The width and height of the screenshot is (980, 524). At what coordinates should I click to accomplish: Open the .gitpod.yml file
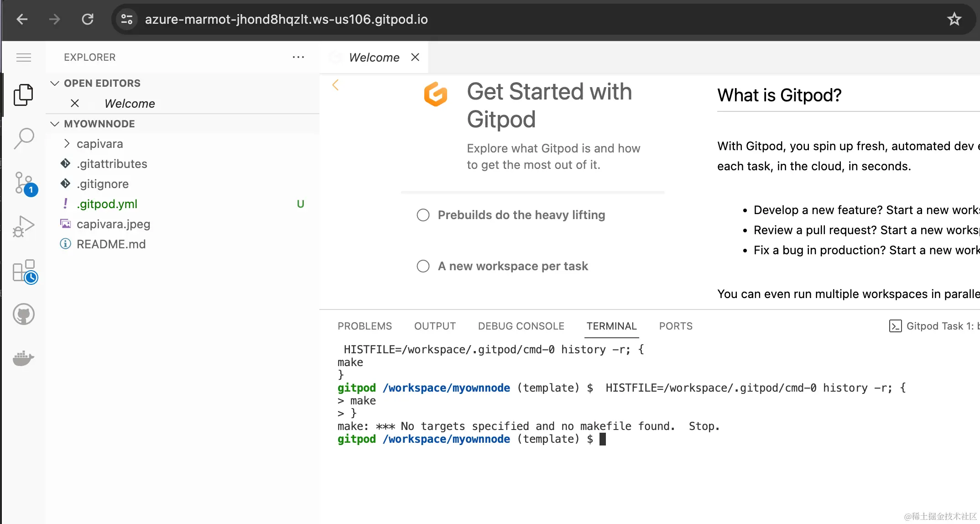(x=107, y=204)
